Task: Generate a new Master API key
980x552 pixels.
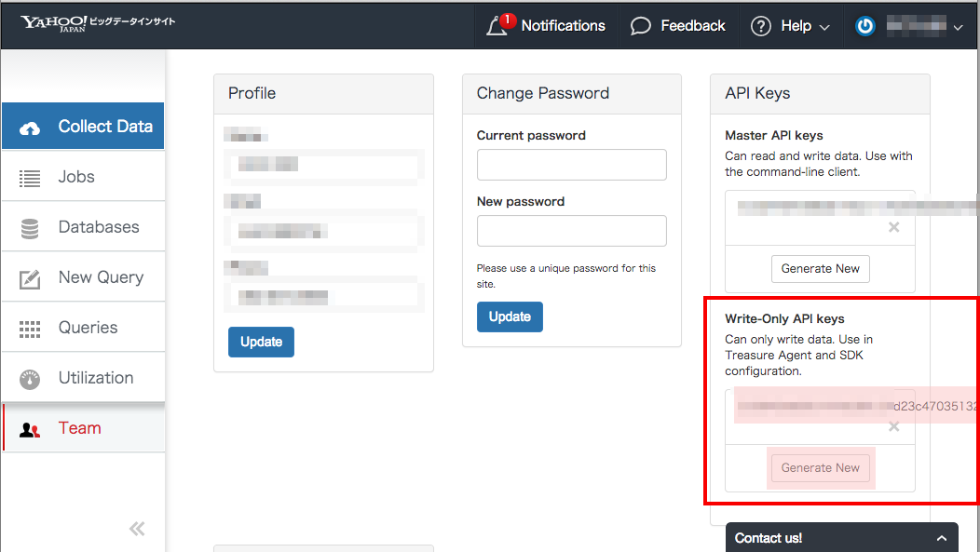Action: click(x=820, y=269)
